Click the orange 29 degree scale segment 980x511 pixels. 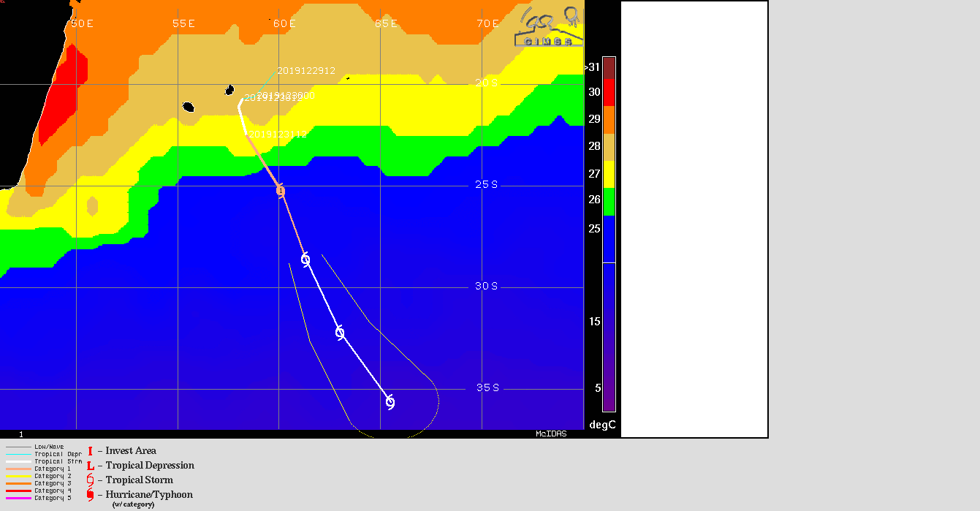pos(608,120)
